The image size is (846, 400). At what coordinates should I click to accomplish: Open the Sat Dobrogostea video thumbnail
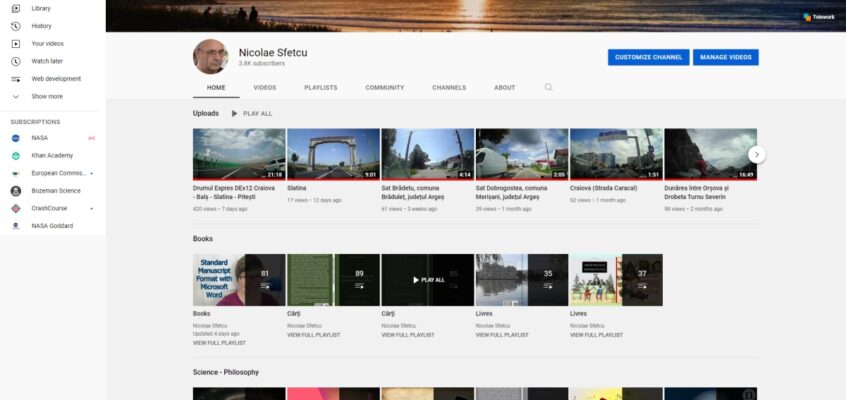pyautogui.click(x=522, y=154)
